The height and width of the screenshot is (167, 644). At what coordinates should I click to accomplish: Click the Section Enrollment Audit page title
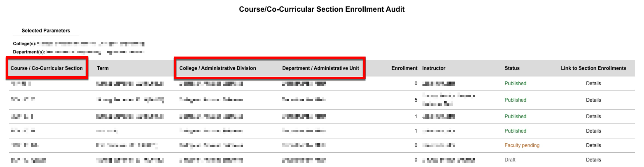322,9
